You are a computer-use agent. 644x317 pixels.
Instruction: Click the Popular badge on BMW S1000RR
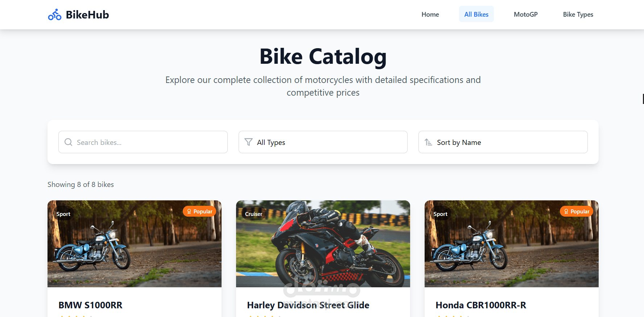(199, 212)
